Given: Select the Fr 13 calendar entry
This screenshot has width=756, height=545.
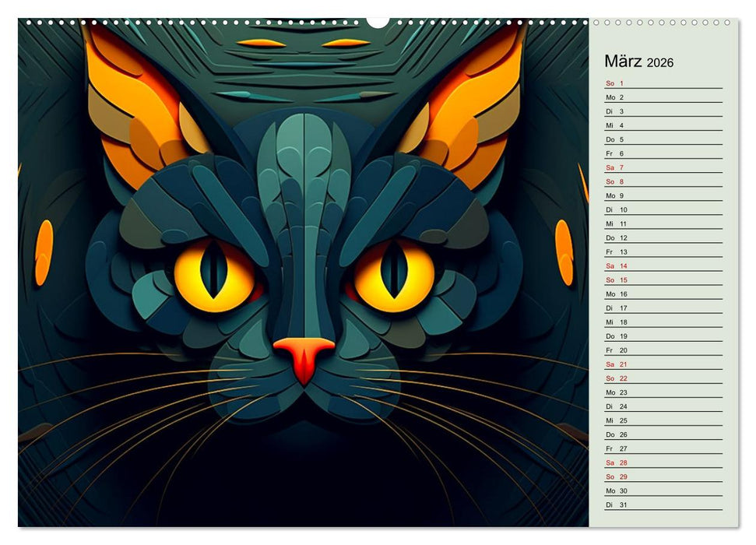Looking at the screenshot, I should click(x=663, y=251).
